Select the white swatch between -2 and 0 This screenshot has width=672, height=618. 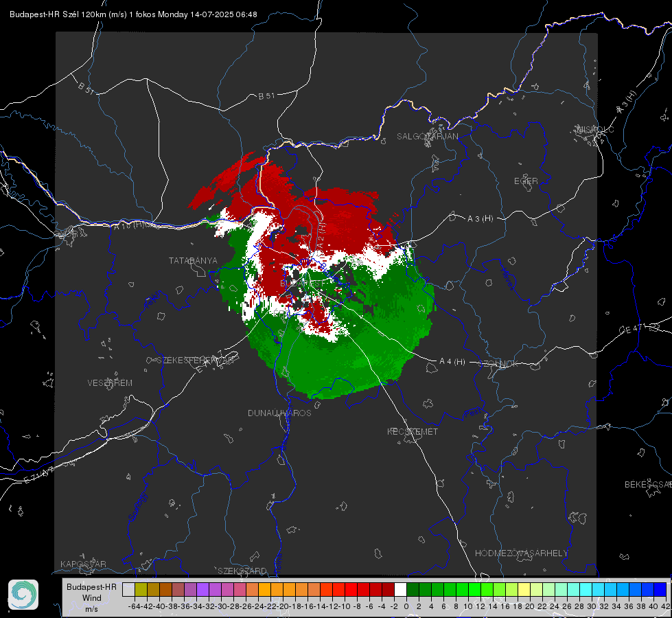click(400, 590)
